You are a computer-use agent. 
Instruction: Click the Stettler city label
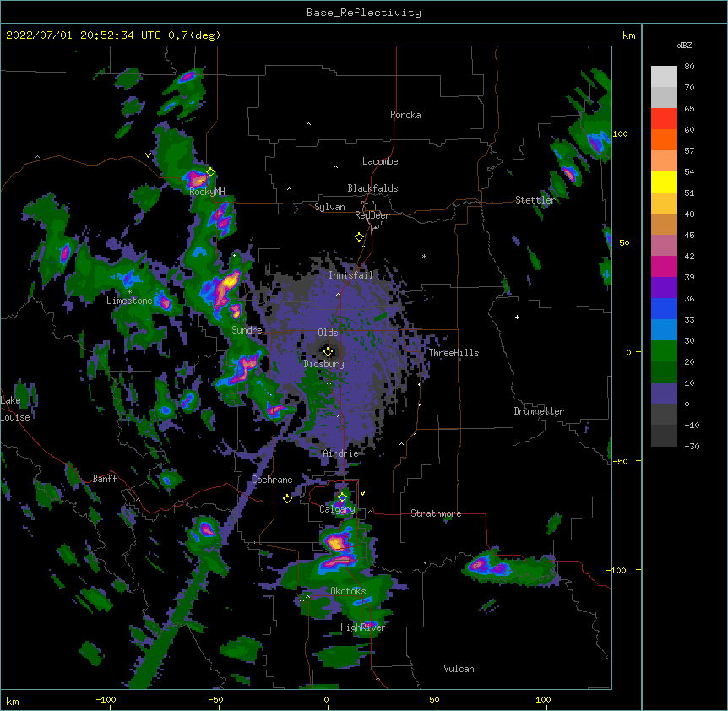tap(535, 200)
